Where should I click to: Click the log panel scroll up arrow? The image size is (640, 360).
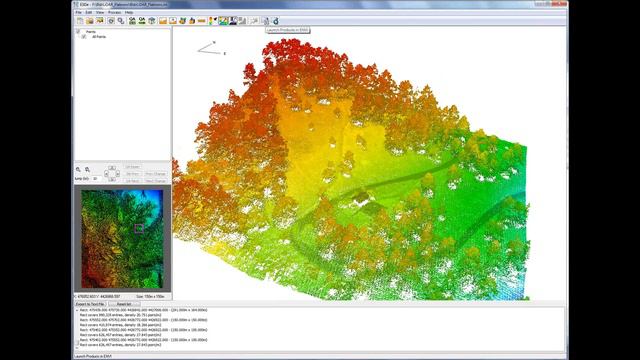(x=77, y=310)
